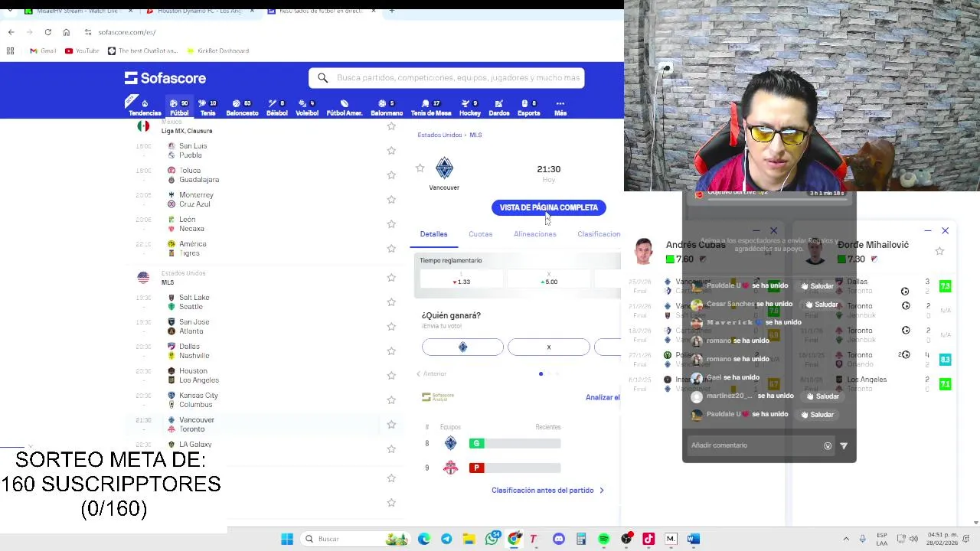The image size is (980, 551).
Task: Go to previous card with Anterior arrow
Action: 431,373
